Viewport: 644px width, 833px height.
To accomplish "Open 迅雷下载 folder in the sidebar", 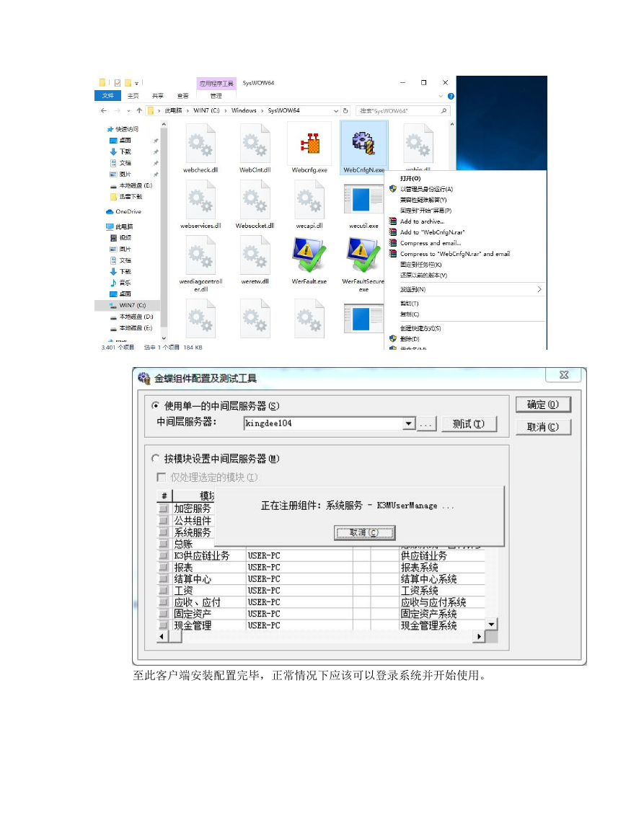I will pyautogui.click(x=126, y=197).
